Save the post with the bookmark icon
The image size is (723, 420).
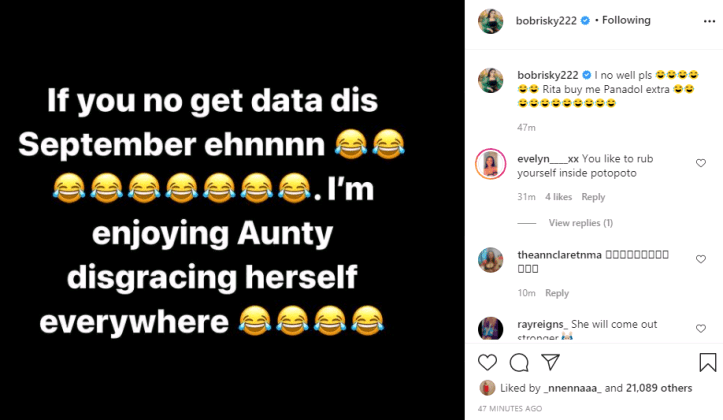point(708,362)
